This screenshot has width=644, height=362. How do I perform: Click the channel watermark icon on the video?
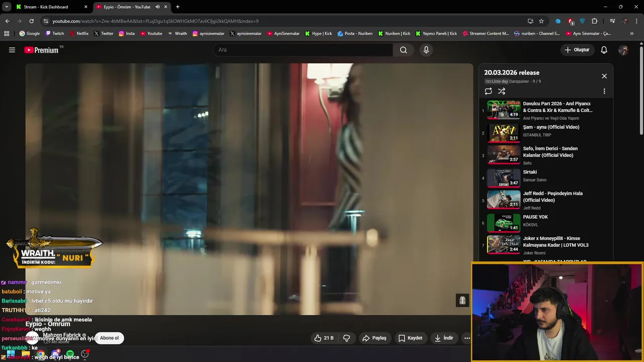coord(462,300)
